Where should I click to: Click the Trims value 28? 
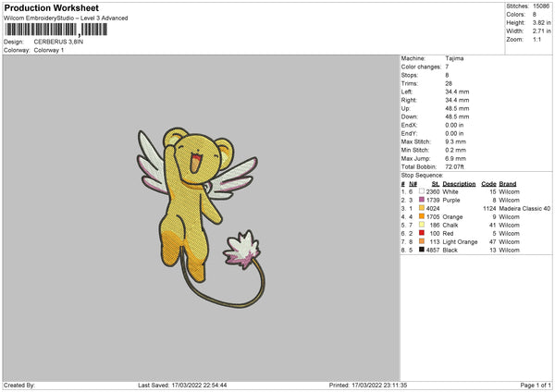(x=449, y=83)
